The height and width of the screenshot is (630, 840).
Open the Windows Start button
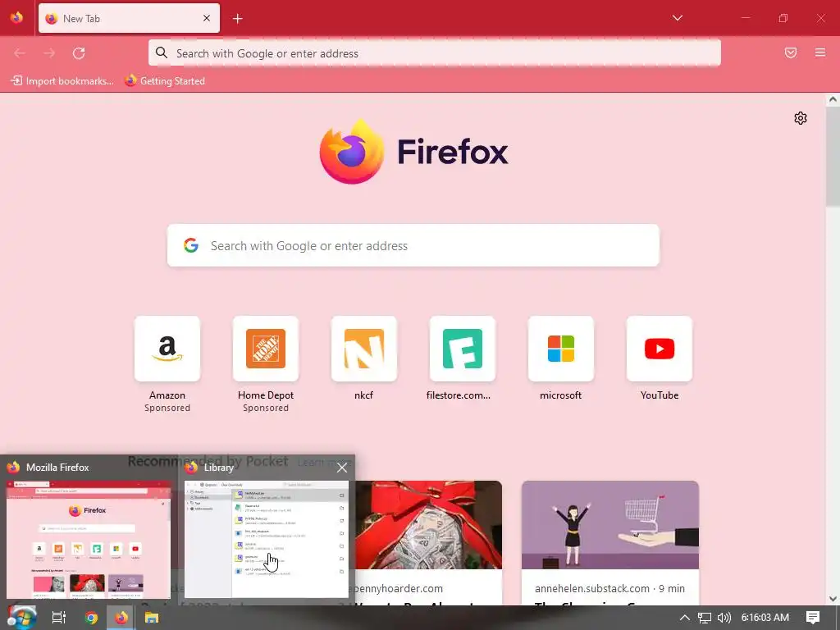click(x=21, y=618)
